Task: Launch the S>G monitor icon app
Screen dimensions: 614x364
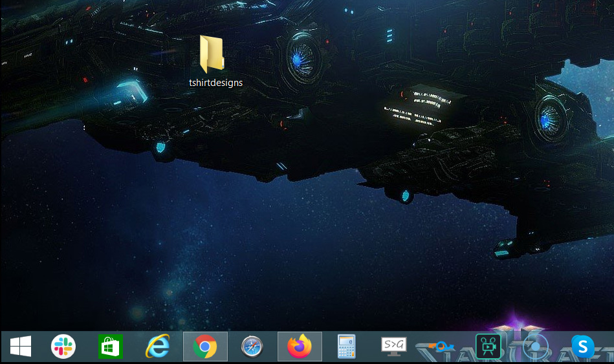Action: click(394, 347)
